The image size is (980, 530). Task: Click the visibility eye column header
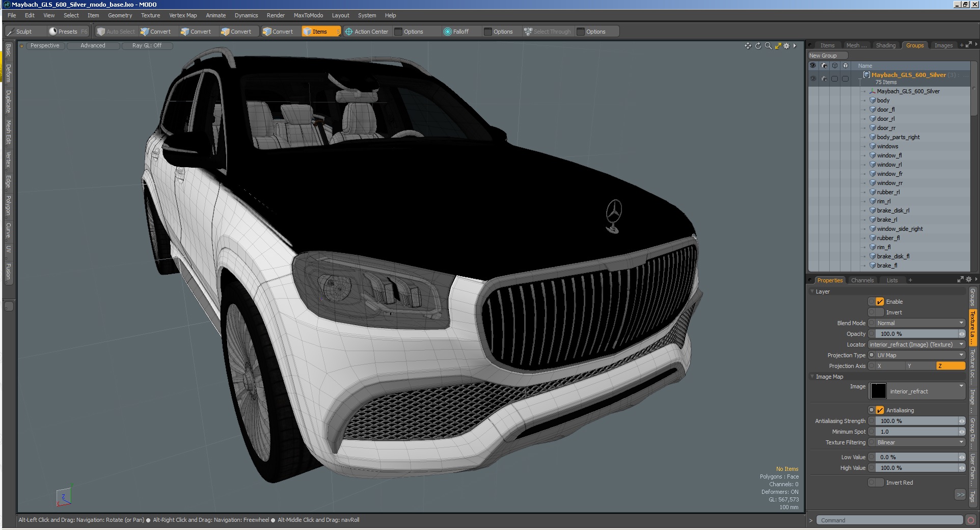812,66
